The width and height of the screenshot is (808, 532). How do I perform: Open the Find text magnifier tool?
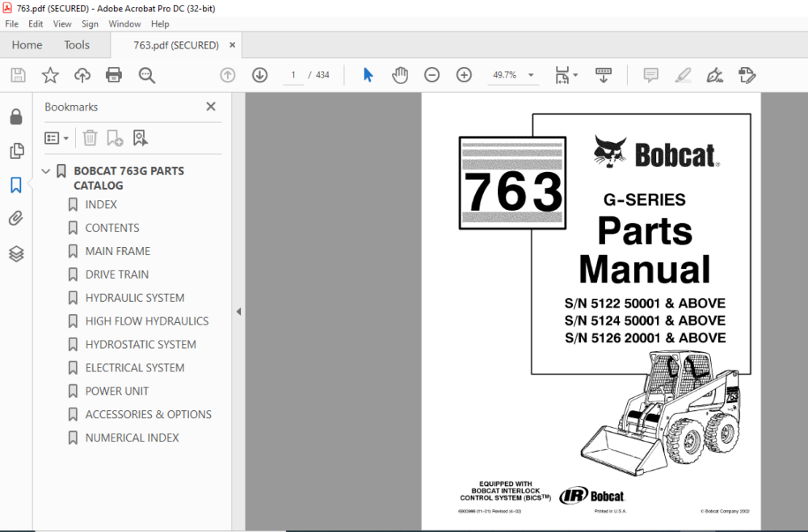[x=147, y=75]
